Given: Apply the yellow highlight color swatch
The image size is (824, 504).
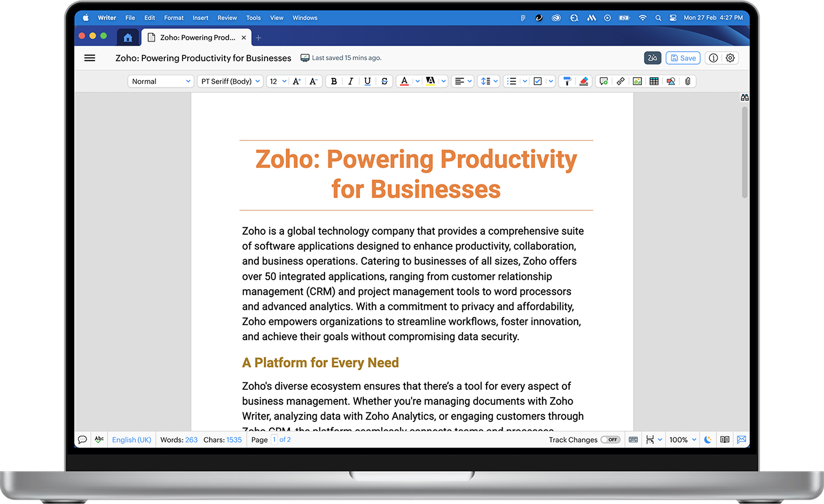Looking at the screenshot, I should [x=431, y=81].
